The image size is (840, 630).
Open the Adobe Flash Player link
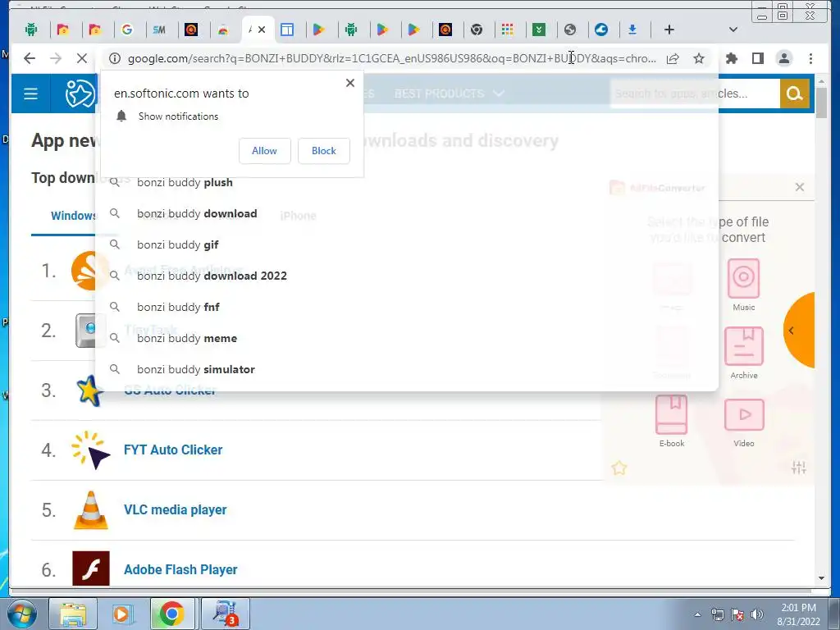pyautogui.click(x=180, y=569)
